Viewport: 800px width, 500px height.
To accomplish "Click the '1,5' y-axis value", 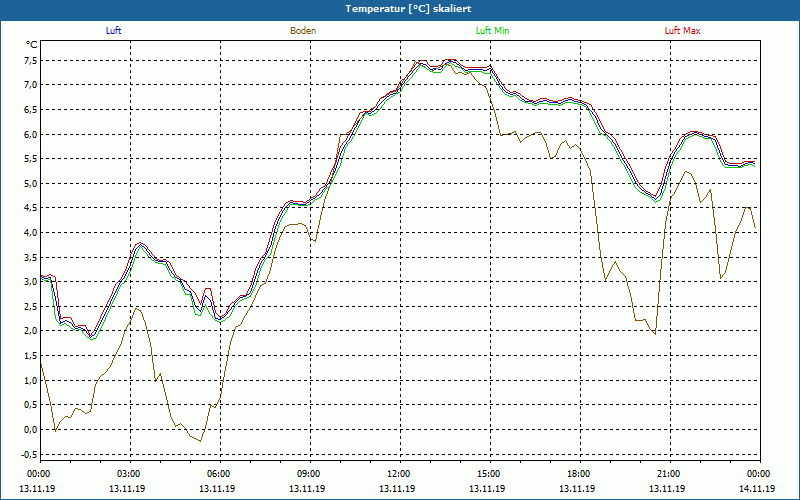I will [31, 356].
